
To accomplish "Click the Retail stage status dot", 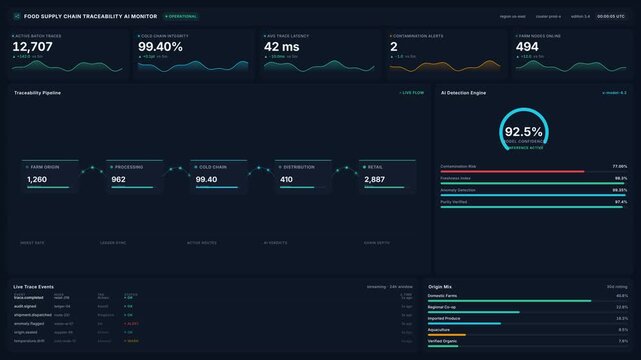I will pyautogui.click(x=364, y=167).
